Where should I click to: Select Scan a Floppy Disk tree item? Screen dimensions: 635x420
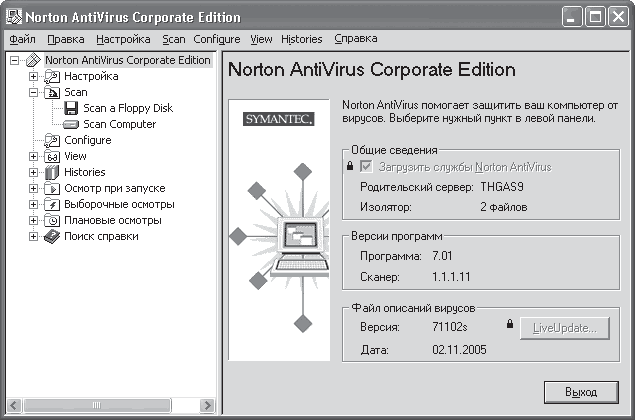pos(128,108)
